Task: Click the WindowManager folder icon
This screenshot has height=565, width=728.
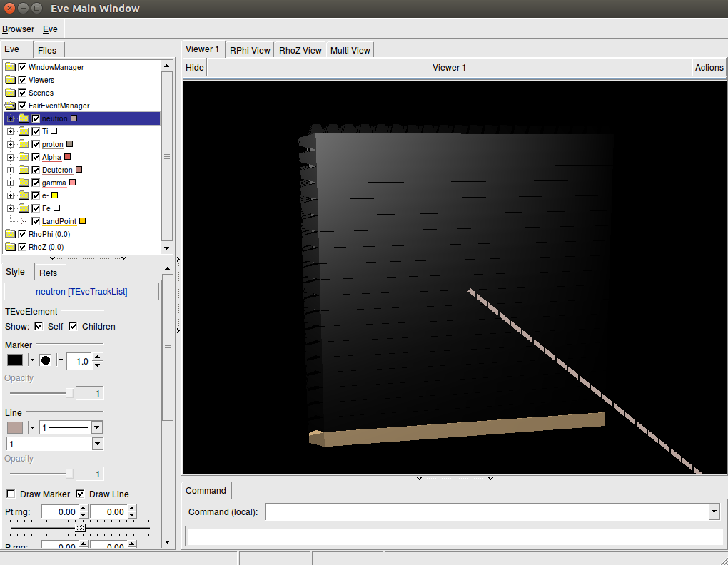Action: 11,67
